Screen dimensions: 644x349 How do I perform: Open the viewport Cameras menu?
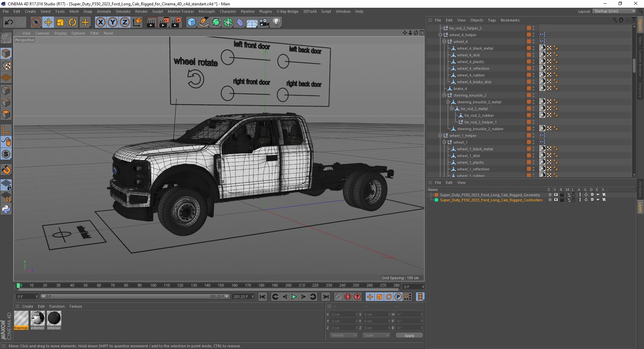click(x=42, y=33)
